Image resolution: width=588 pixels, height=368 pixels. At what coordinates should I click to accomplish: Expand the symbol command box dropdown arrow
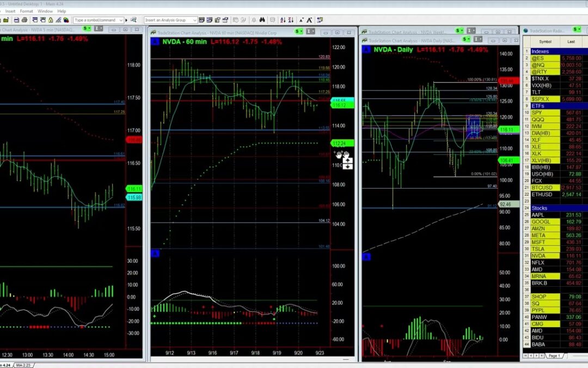(x=121, y=19)
